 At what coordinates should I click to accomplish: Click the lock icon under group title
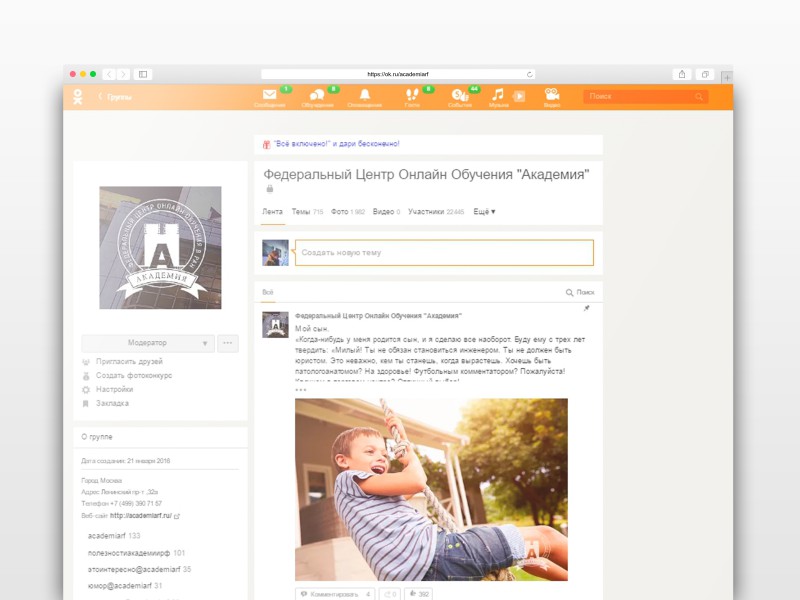click(270, 189)
